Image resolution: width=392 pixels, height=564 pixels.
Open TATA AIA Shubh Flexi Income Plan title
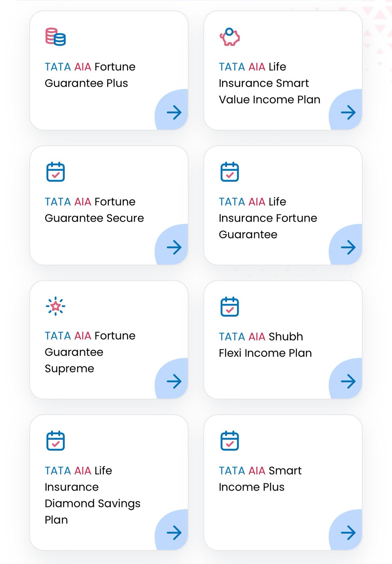coord(265,345)
